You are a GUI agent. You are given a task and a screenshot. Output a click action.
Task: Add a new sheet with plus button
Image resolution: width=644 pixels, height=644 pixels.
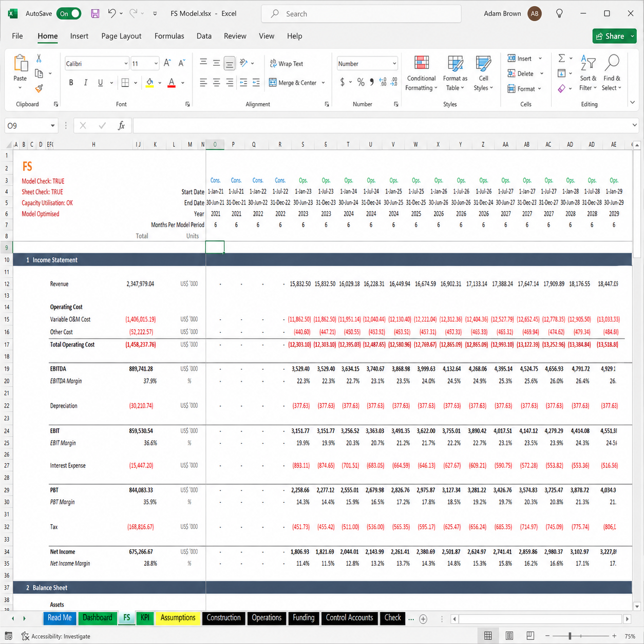click(423, 619)
